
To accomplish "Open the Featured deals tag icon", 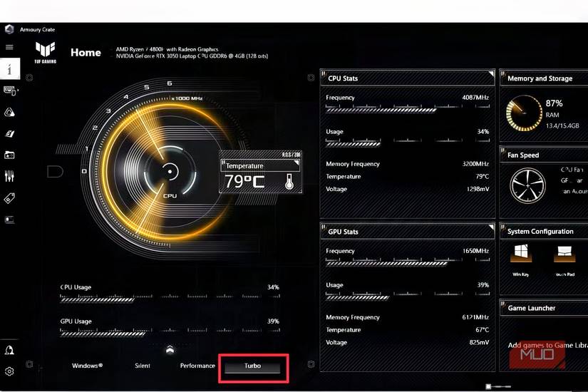I will [9, 198].
